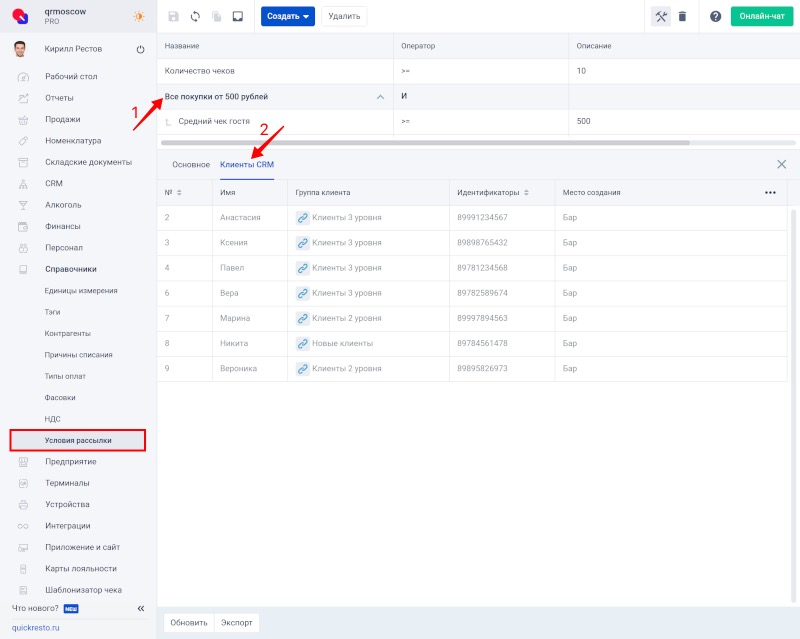
Task: Collapse the Справочники sidebar section
Action: point(70,269)
